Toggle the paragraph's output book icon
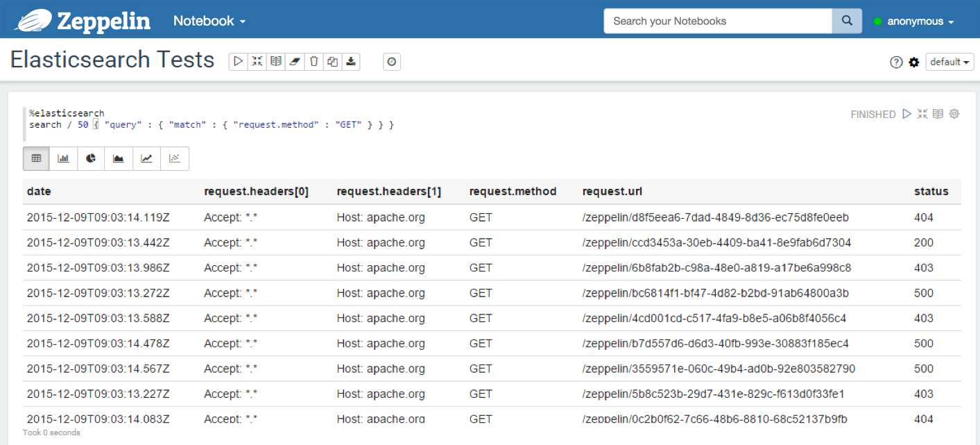This screenshot has width=980, height=445. [x=938, y=114]
